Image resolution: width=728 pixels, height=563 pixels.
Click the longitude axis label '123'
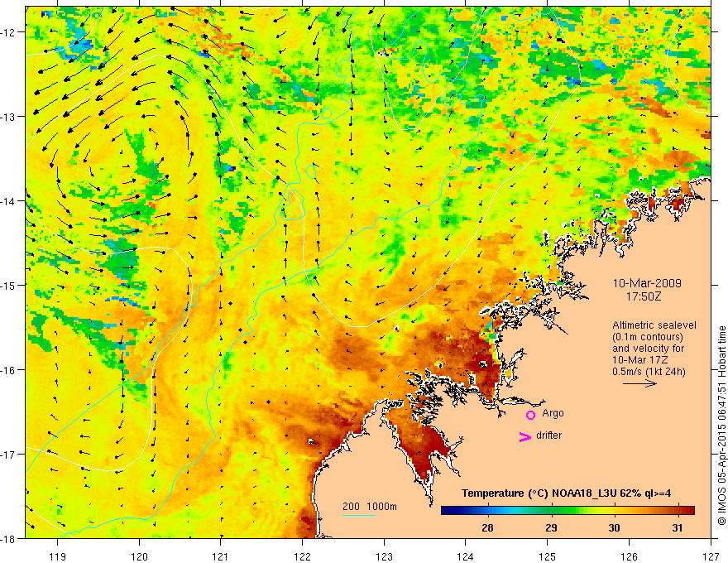pos(384,556)
